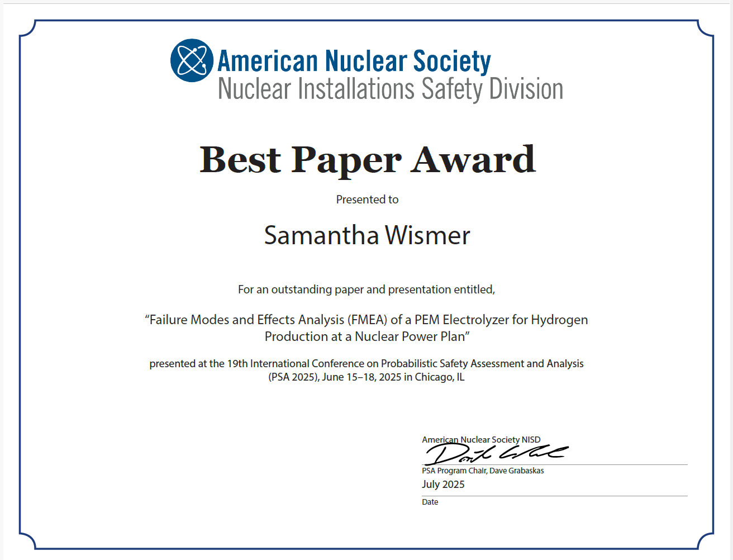Select the "Nuclear Installations Safety Division" gray subtitle
Viewport: 733px width, 560px height.
390,89
